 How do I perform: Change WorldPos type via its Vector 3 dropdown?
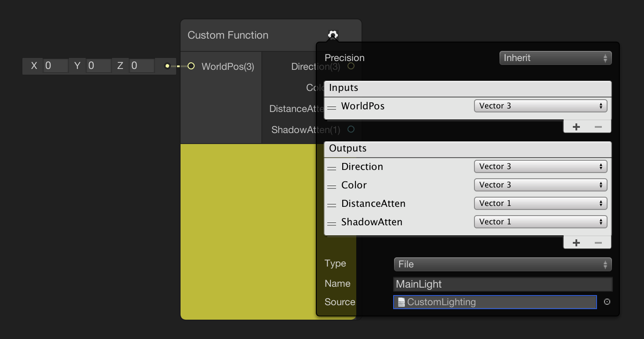(x=540, y=105)
